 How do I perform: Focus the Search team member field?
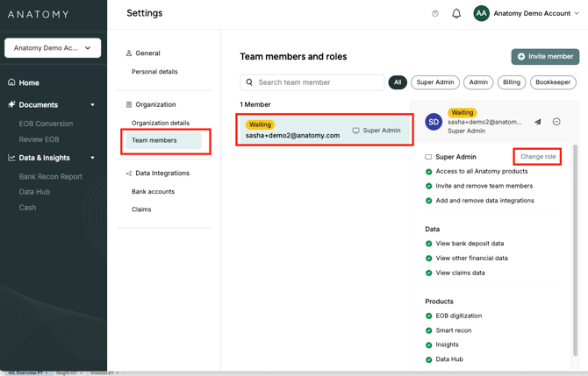(x=312, y=82)
